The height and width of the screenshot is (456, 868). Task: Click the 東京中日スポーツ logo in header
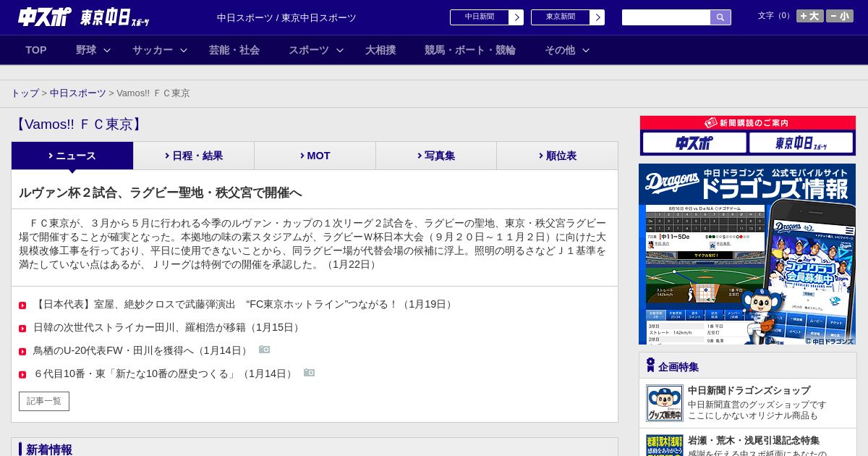pyautogui.click(x=115, y=17)
